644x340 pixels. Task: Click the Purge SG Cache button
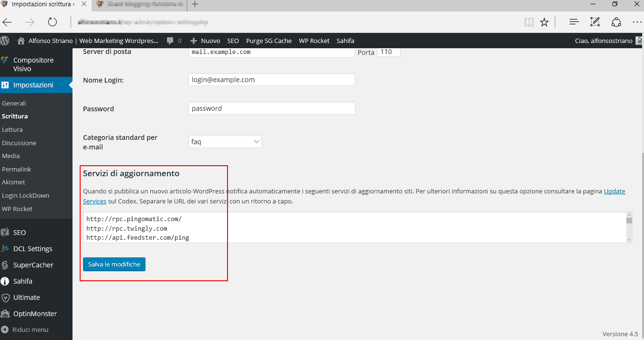(x=269, y=41)
